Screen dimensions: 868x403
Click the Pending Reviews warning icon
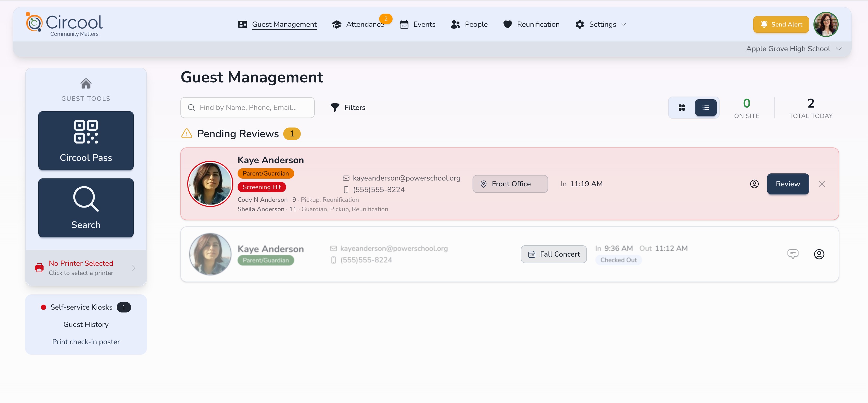pyautogui.click(x=186, y=133)
